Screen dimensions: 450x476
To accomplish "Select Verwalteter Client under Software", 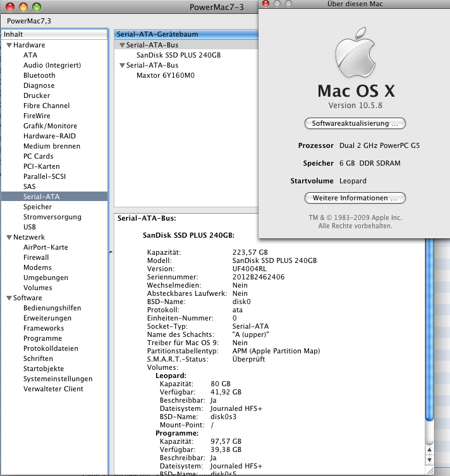I will pos(53,389).
